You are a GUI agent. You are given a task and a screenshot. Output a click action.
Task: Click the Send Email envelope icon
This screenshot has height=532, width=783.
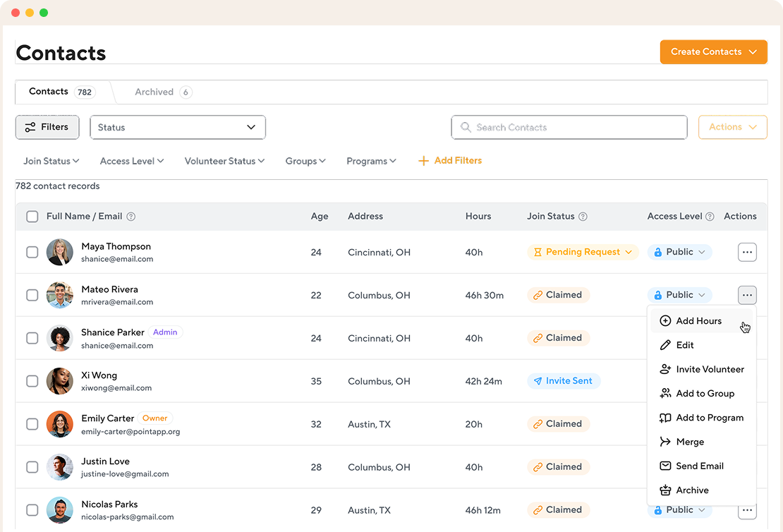pos(665,466)
